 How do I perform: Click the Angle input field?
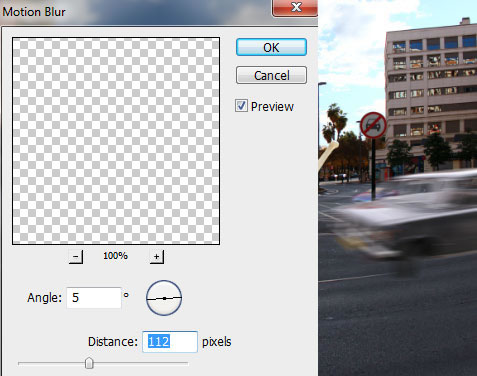click(x=94, y=298)
